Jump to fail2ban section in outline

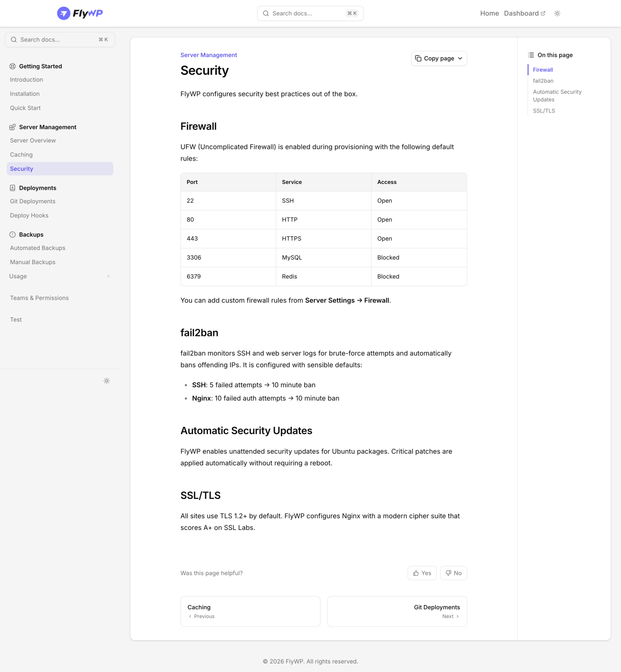543,81
